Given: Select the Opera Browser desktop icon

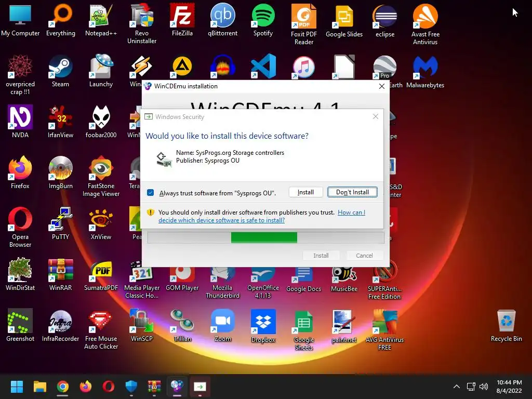Looking at the screenshot, I should pos(20,228).
